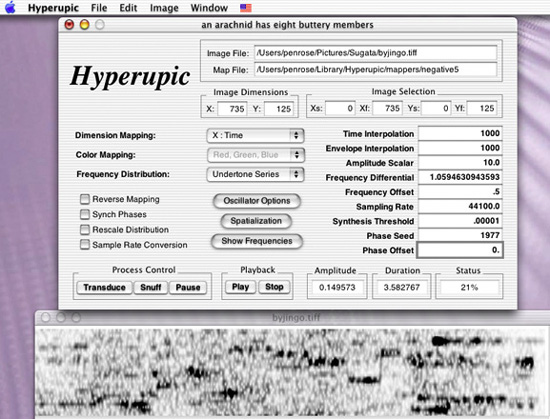Open the File menu
The height and width of the screenshot is (419, 550).
(99, 8)
